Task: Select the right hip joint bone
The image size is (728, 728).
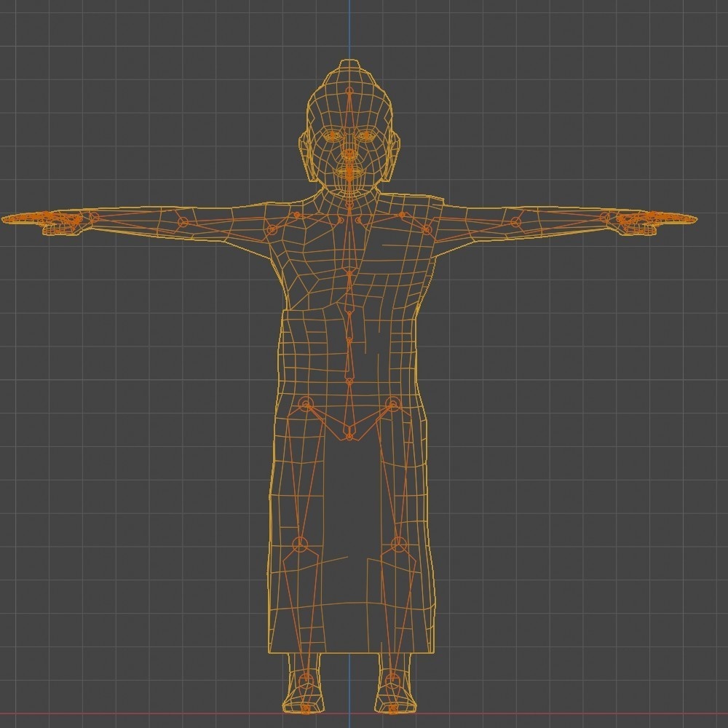Action: [x=393, y=403]
